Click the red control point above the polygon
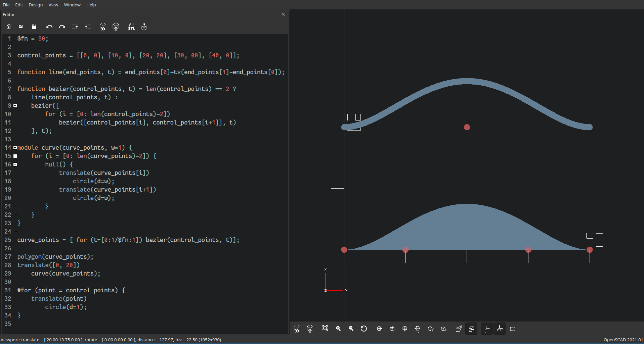This screenshot has height=344, width=644. click(x=467, y=127)
